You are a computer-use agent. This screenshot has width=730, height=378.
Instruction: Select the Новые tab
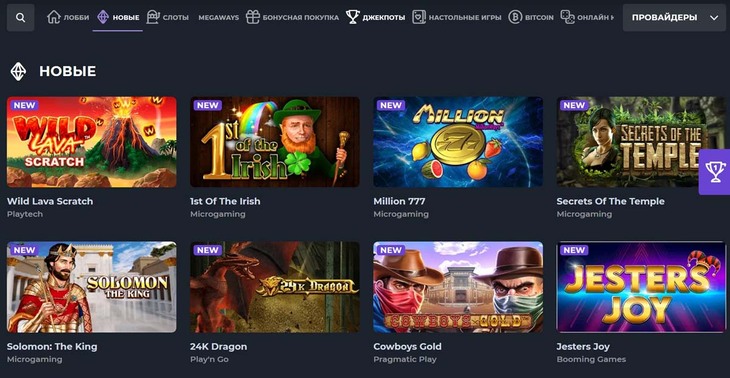point(118,18)
